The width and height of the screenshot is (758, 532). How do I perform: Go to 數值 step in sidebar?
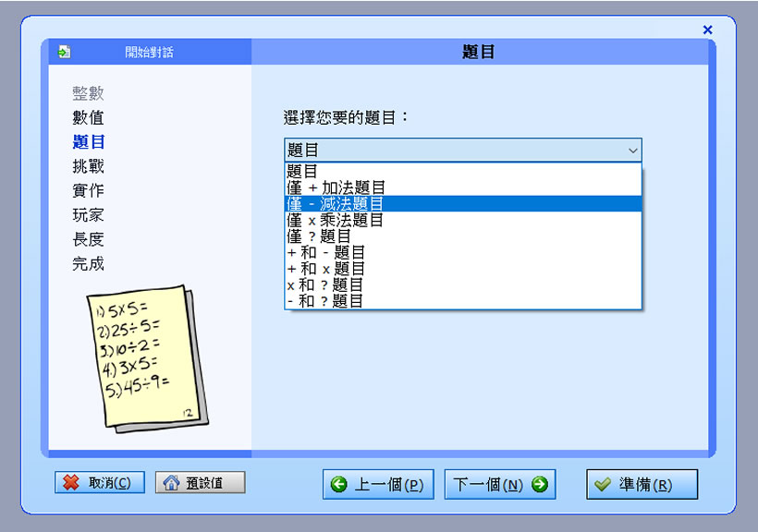pyautogui.click(x=88, y=117)
